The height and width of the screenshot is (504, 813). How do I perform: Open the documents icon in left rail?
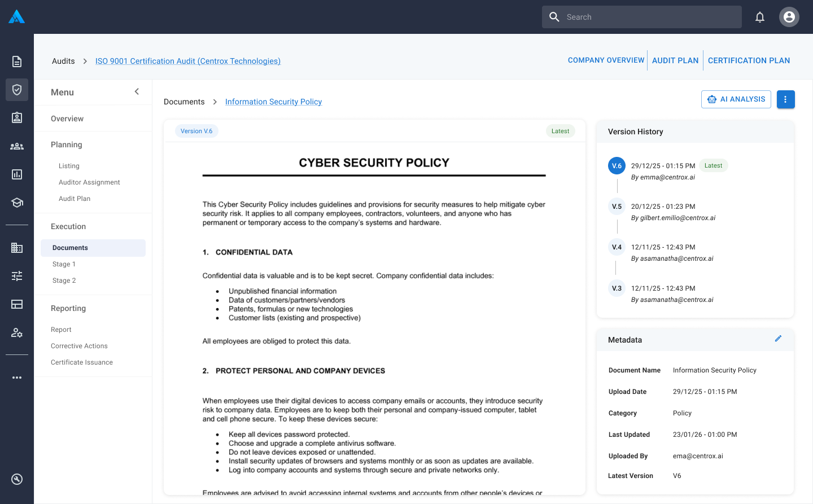(x=17, y=62)
